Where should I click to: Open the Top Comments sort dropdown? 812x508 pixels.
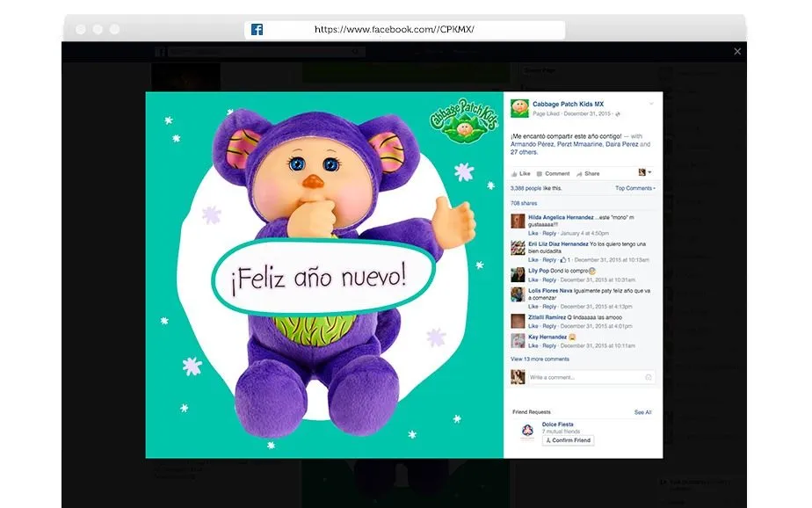pos(635,188)
